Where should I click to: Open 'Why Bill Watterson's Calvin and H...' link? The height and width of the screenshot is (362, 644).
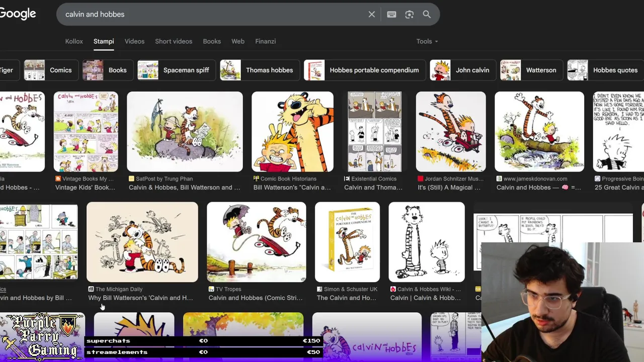[x=140, y=298]
